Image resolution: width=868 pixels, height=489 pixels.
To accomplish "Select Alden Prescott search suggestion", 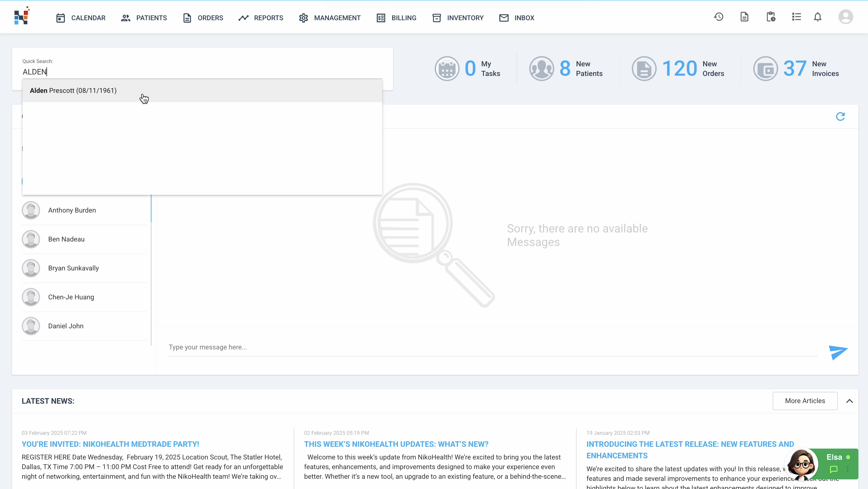I will (x=73, y=91).
